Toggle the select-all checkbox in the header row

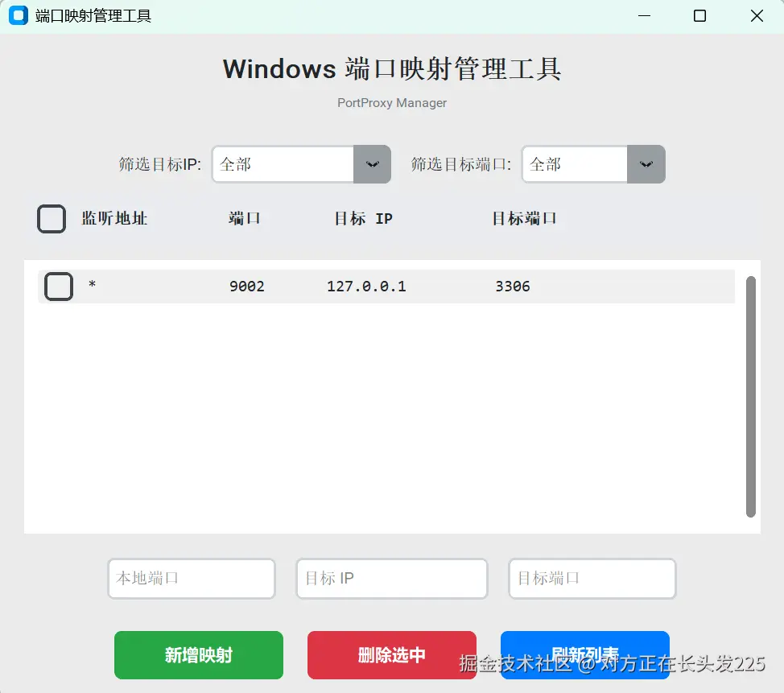[51, 218]
